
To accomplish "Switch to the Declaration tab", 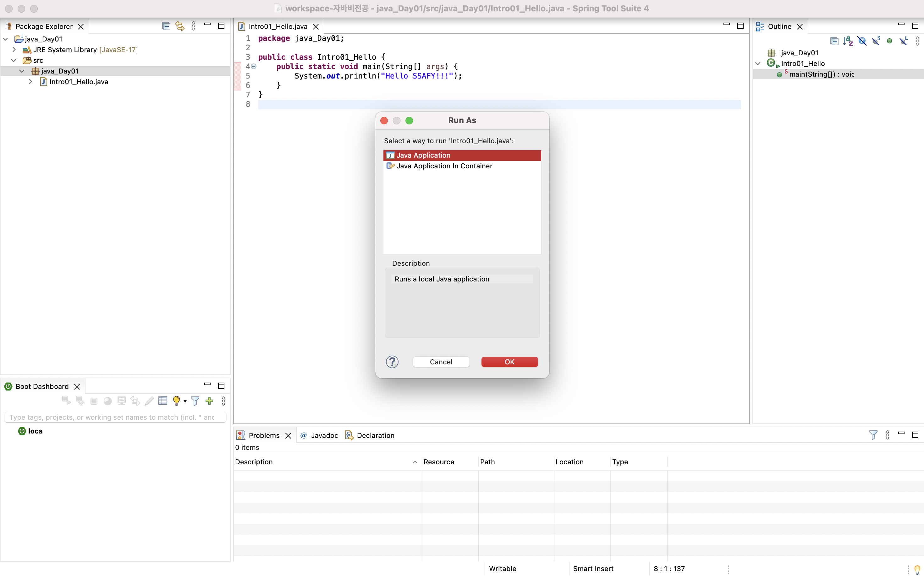I will 370,435.
